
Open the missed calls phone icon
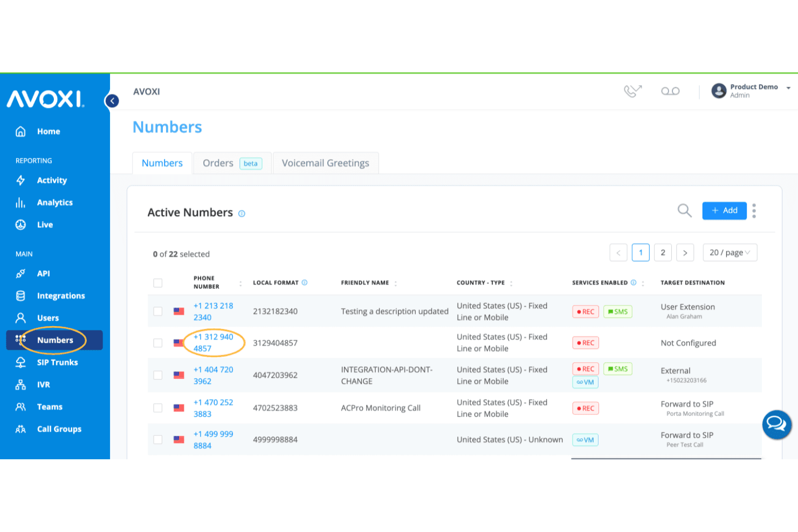pyautogui.click(x=633, y=91)
